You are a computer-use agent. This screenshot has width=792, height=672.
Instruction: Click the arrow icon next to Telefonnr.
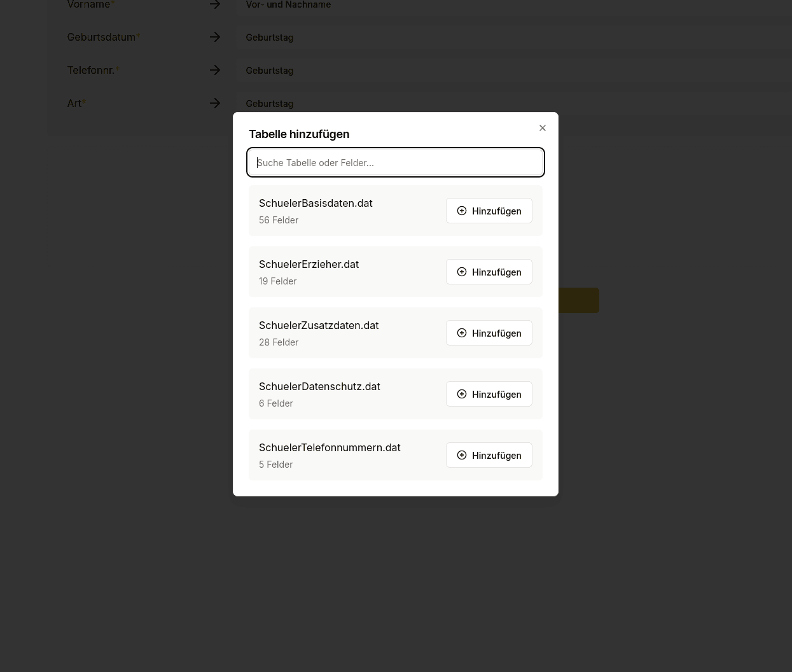coord(215,70)
